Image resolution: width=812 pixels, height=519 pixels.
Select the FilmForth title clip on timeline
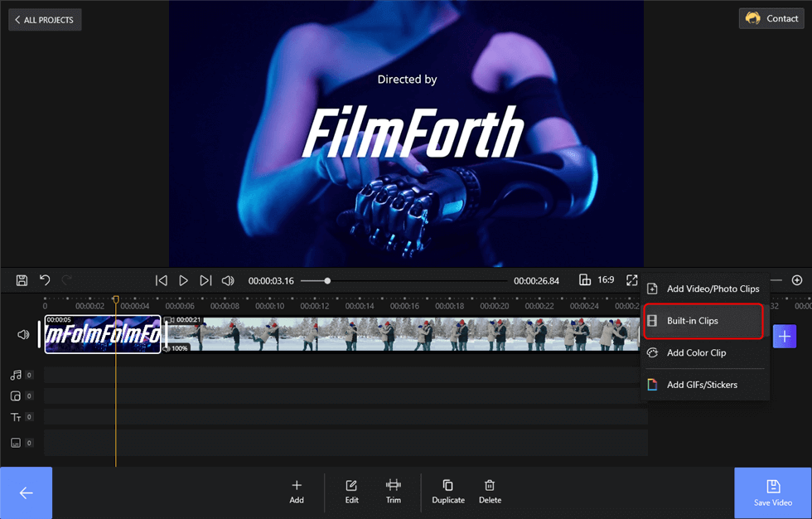[x=103, y=335]
